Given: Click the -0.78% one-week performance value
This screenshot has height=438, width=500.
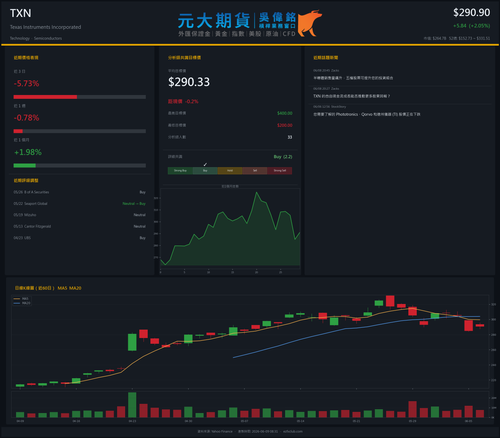Looking at the screenshot, I should coord(26,118).
